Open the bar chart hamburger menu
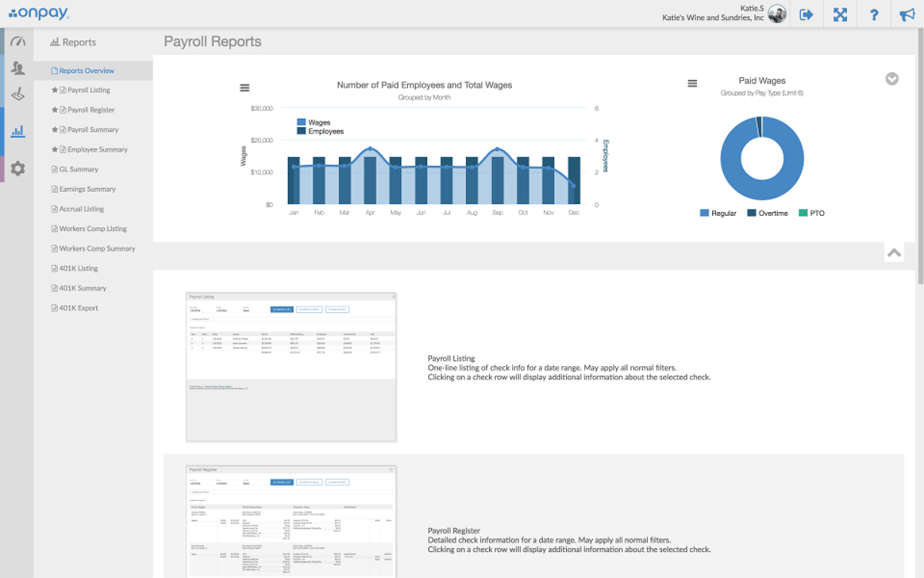This screenshot has width=924, height=578. tap(245, 88)
